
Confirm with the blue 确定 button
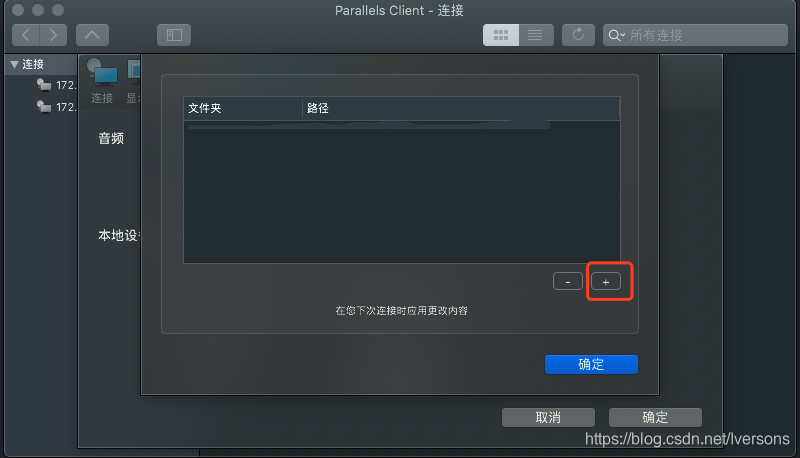tap(591, 365)
